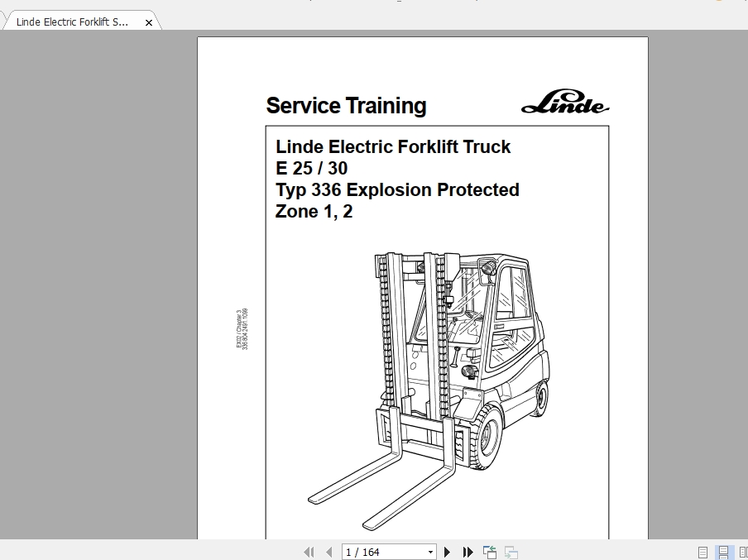
Task: Click the "Typ 336 Explosion Protected" heading
Action: 397,189
